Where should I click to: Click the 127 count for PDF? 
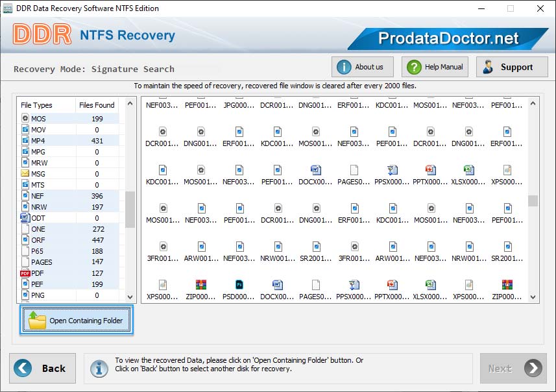pyautogui.click(x=97, y=273)
